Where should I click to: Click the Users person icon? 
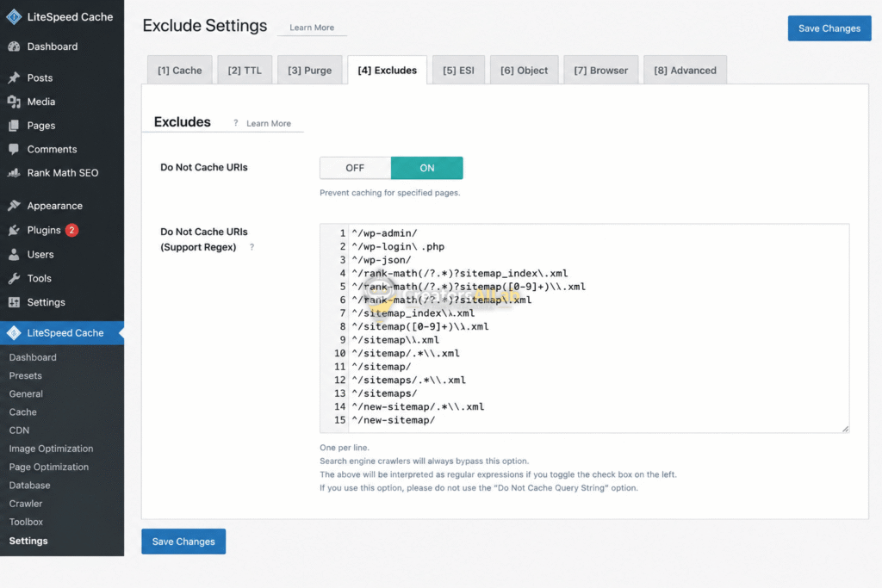click(14, 254)
